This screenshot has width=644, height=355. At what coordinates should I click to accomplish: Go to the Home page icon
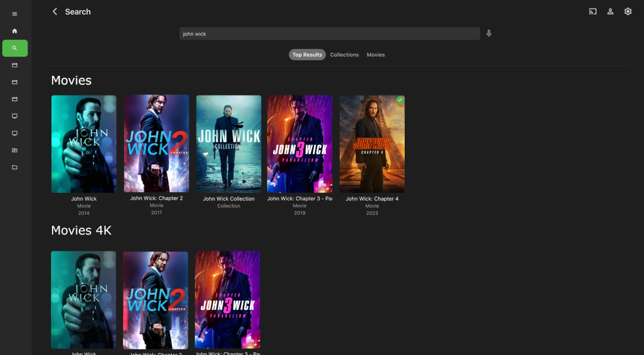(x=14, y=31)
